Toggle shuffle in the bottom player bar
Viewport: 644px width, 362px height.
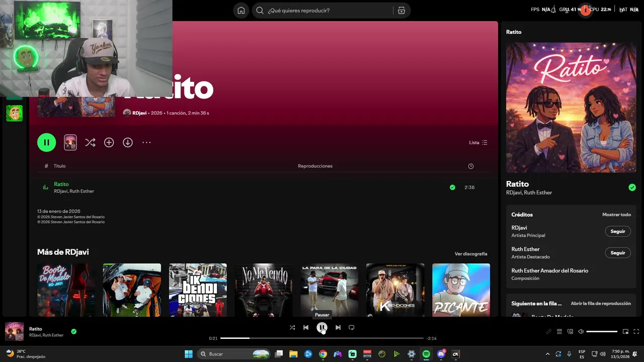pyautogui.click(x=292, y=328)
